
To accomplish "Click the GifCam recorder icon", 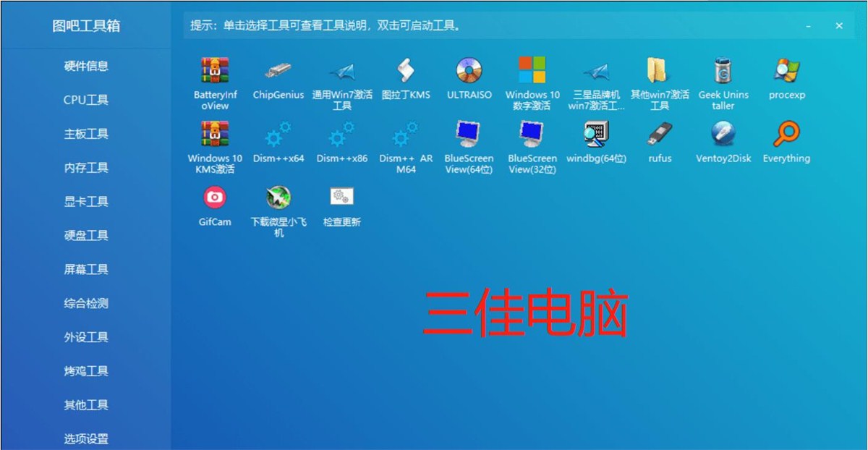I will pos(215,197).
